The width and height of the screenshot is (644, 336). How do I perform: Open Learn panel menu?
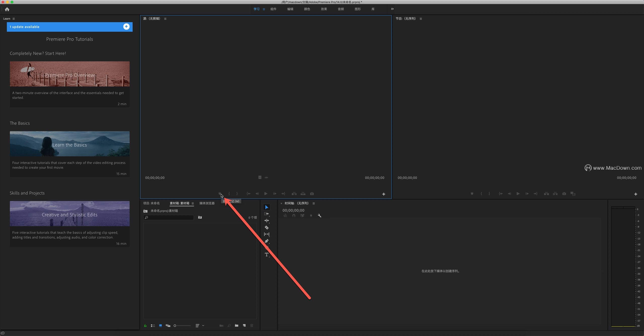14,19
